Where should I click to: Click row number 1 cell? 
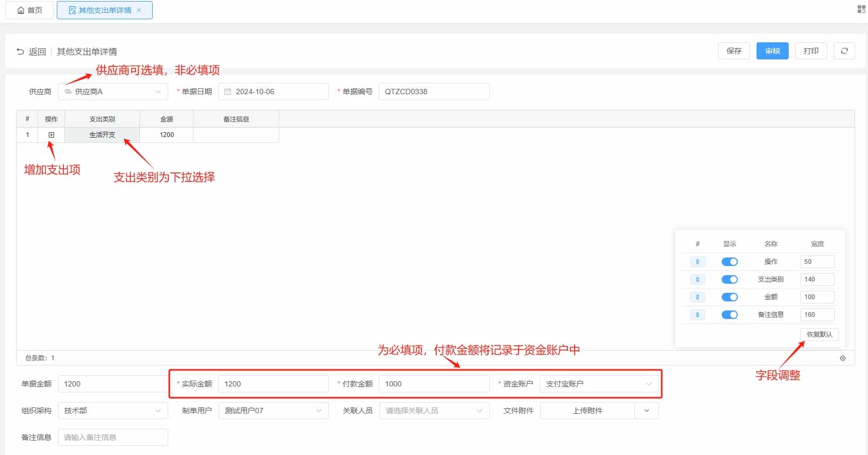pos(27,135)
